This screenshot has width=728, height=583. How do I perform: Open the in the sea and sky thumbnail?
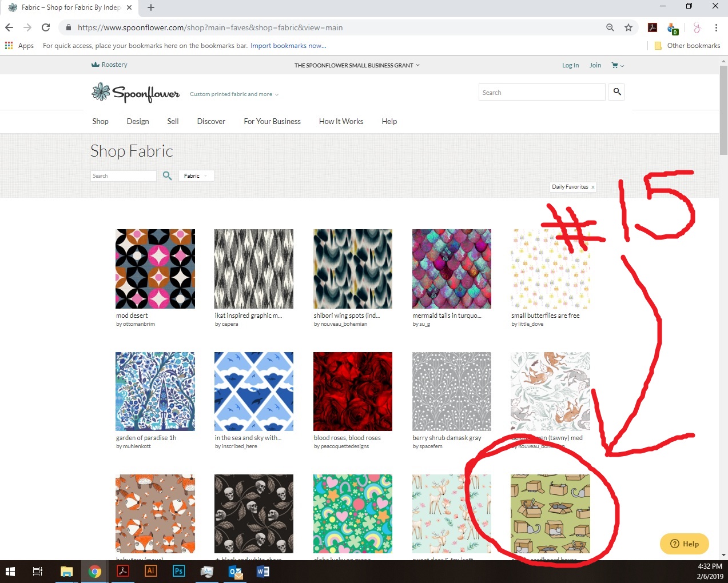pyautogui.click(x=254, y=392)
